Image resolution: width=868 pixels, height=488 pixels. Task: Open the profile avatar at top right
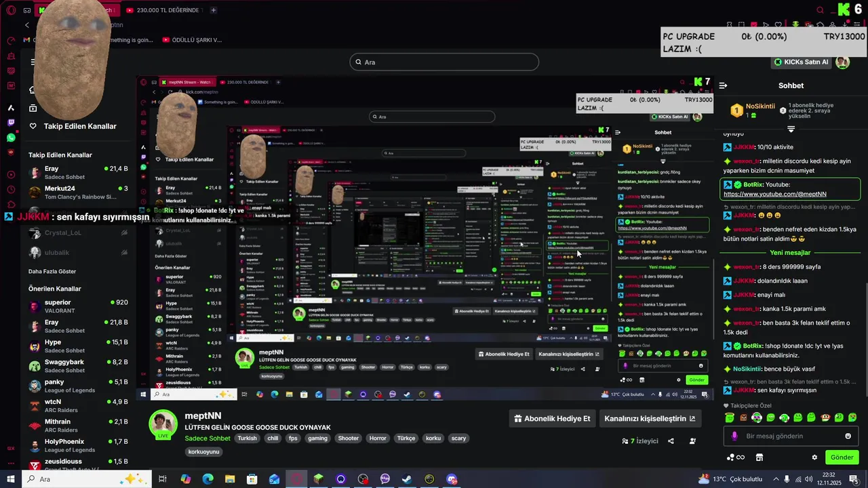842,62
